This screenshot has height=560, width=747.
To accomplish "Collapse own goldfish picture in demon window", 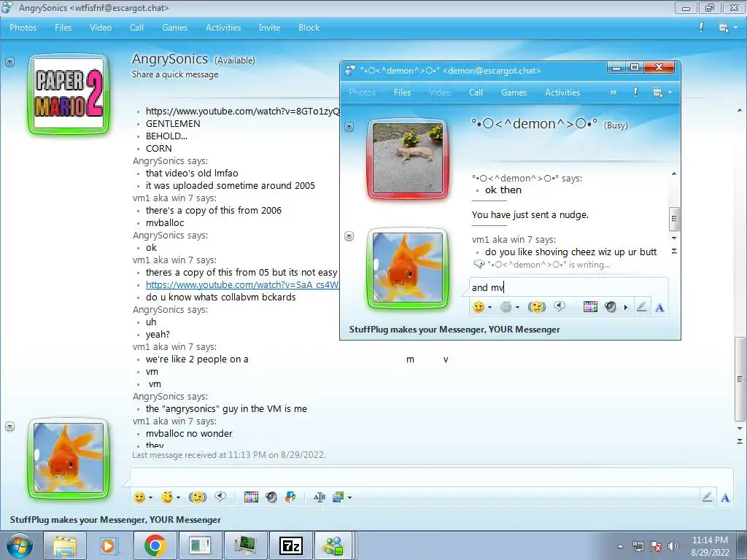I will pyautogui.click(x=349, y=236).
